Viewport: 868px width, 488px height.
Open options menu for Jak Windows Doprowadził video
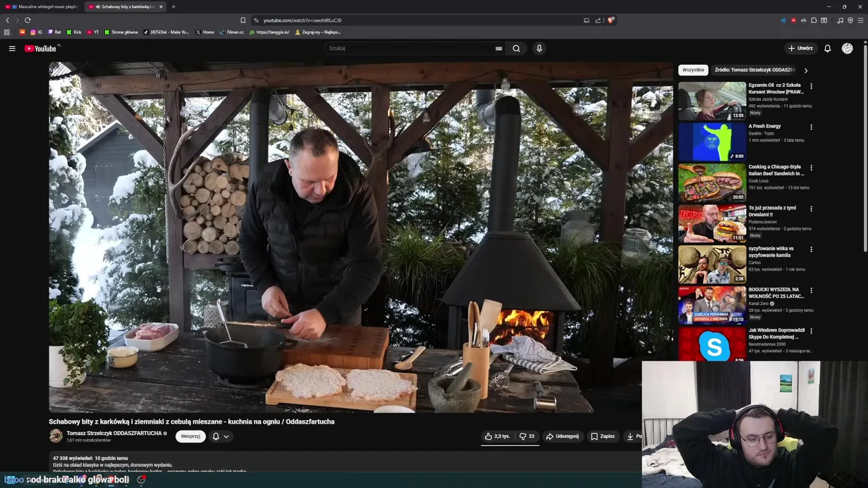pos(811,331)
